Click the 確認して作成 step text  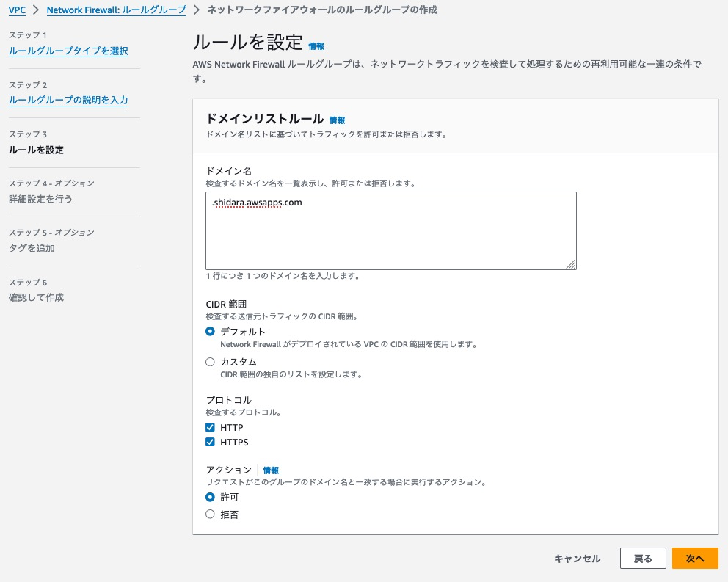pyautogui.click(x=36, y=297)
